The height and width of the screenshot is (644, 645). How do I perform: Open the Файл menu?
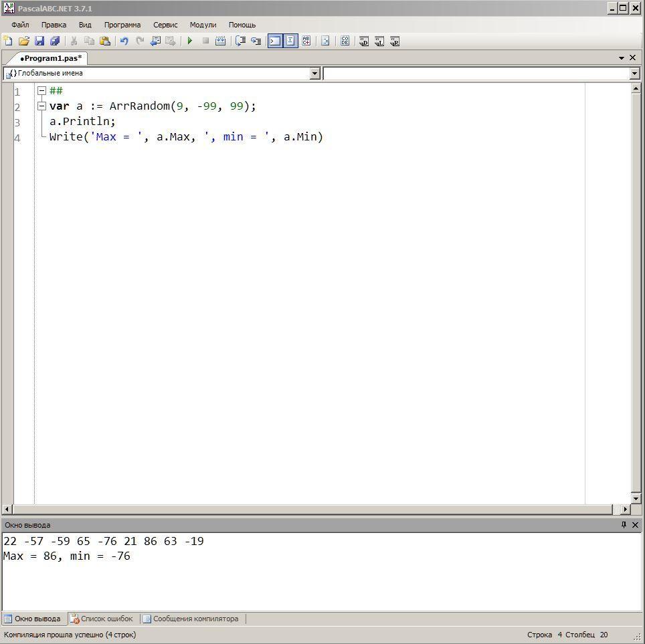tap(20, 25)
